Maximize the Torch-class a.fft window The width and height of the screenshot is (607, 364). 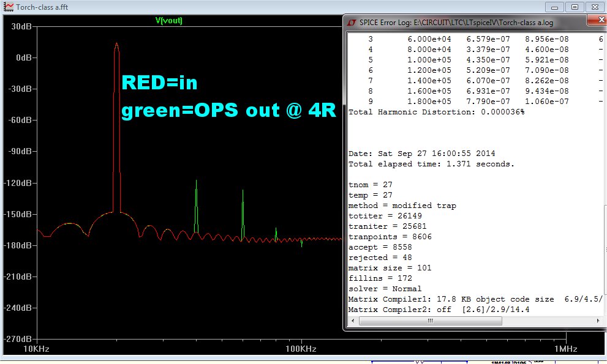(x=575, y=7)
